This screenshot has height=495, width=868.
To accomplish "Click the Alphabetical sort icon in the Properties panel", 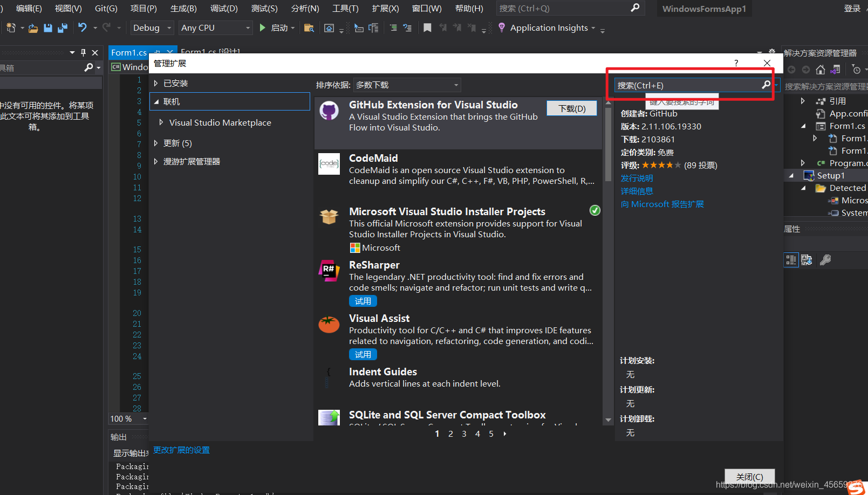I will [807, 260].
